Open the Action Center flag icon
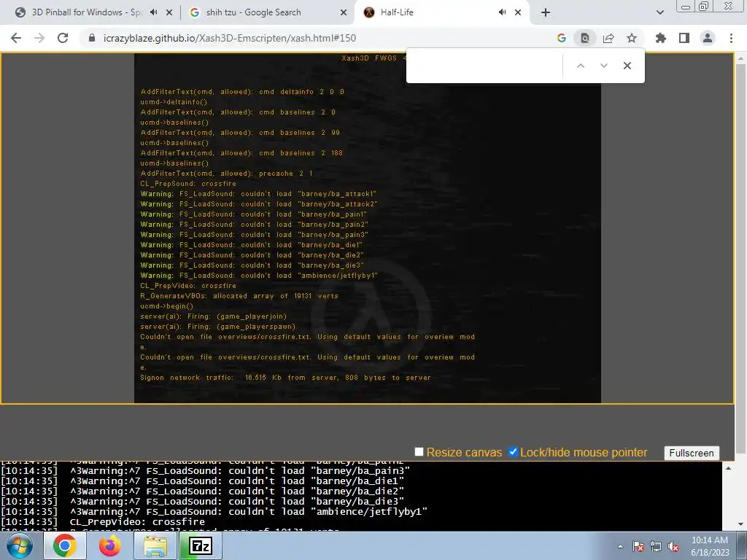 (638, 546)
